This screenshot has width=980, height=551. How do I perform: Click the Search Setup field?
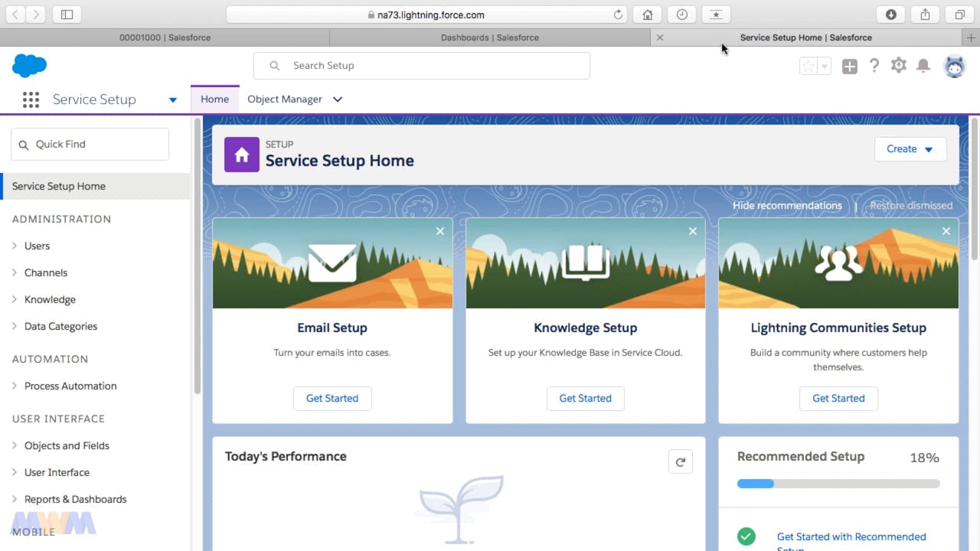pos(422,66)
